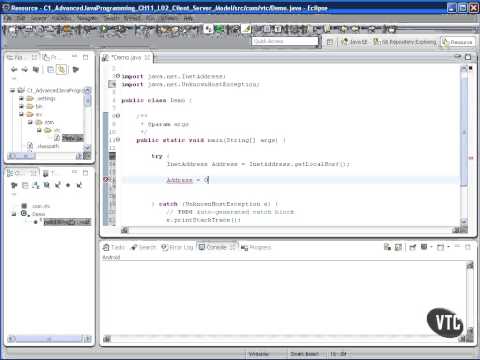Select the Outline view tab
This screenshot has height=360, width=480.
(x=22, y=173)
